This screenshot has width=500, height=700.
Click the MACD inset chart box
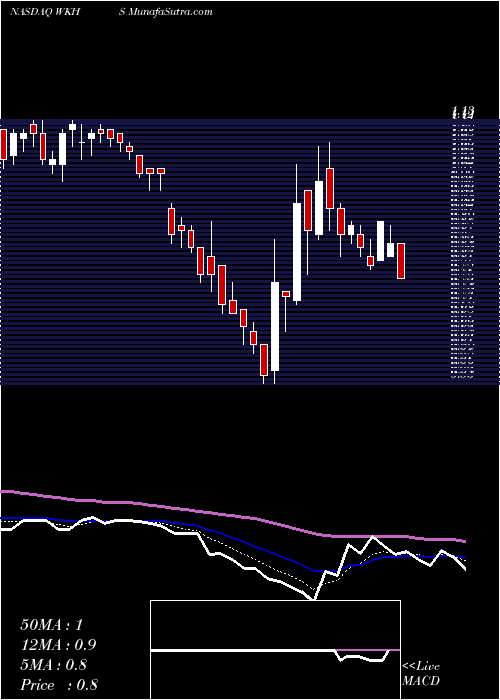pyautogui.click(x=275, y=650)
